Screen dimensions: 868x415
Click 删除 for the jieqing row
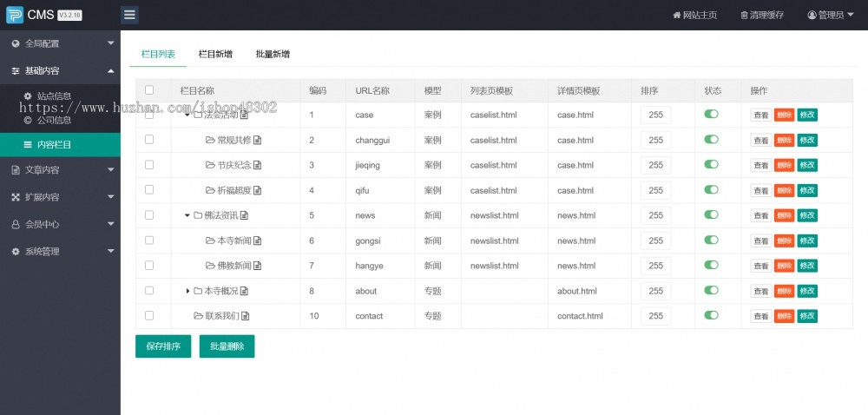pyautogui.click(x=785, y=166)
